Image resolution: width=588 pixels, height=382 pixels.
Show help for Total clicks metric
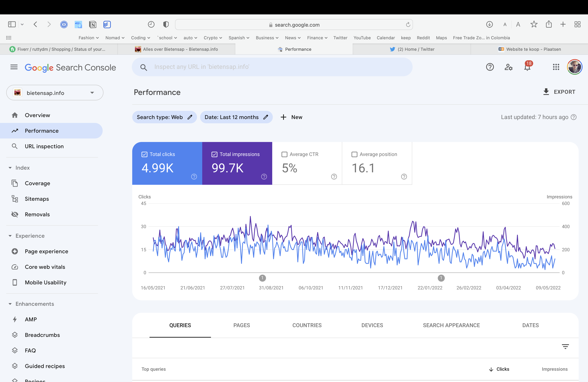click(194, 176)
